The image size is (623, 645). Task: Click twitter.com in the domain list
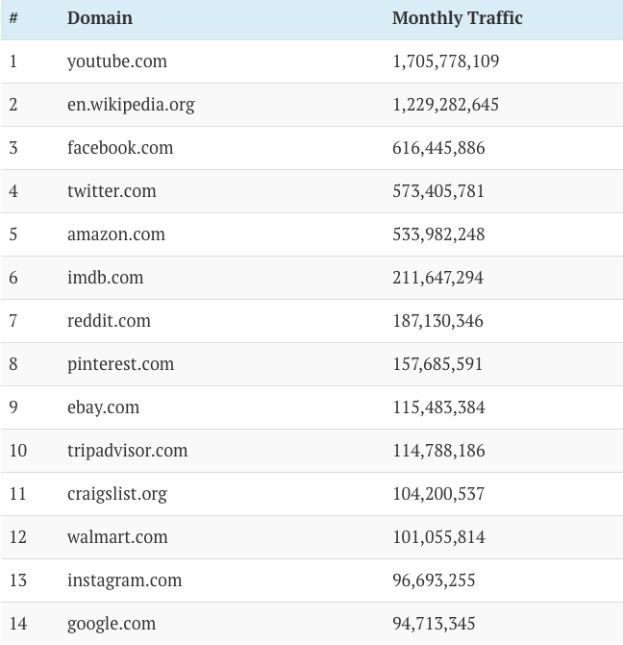(x=112, y=191)
